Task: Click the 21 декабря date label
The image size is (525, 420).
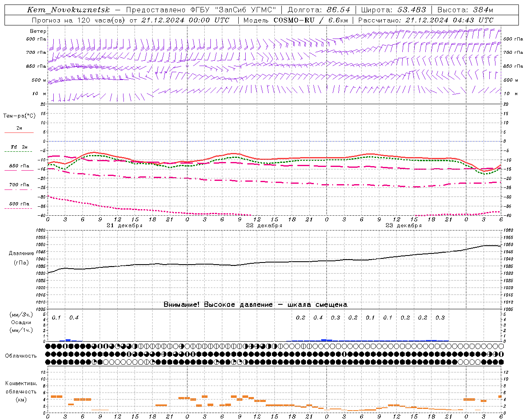Action: tap(125, 226)
